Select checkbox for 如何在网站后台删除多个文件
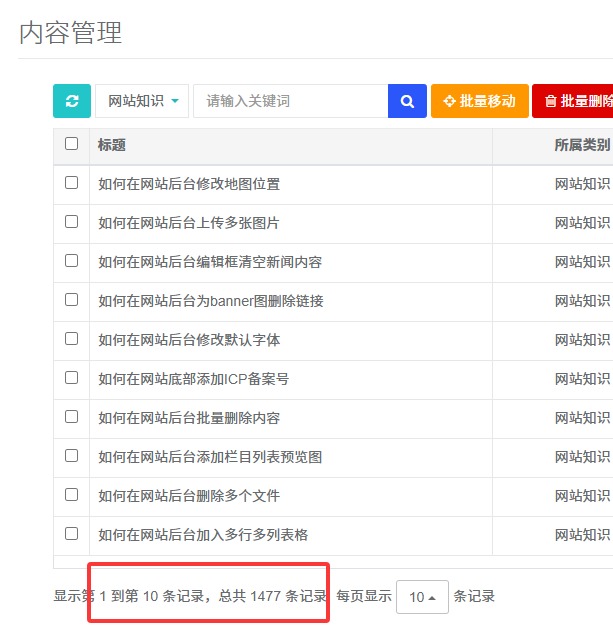613x630 pixels. click(x=71, y=495)
